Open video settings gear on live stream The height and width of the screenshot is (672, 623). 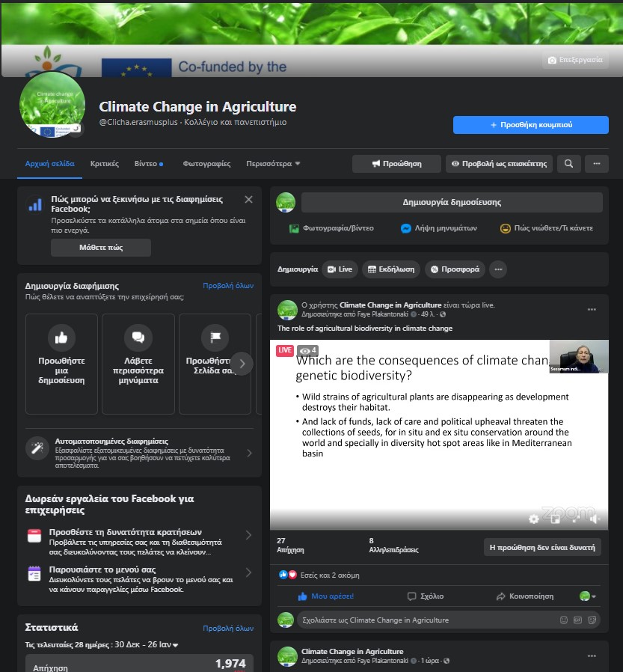coord(533,519)
